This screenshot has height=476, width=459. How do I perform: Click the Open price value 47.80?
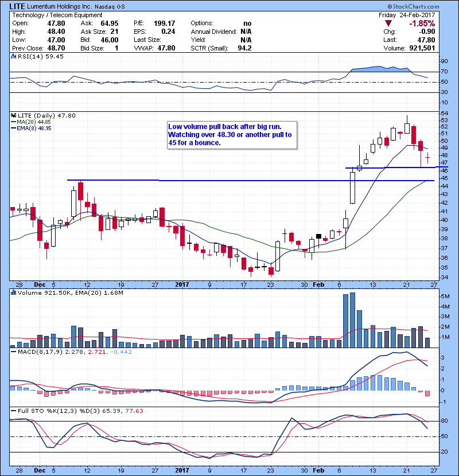(56, 24)
